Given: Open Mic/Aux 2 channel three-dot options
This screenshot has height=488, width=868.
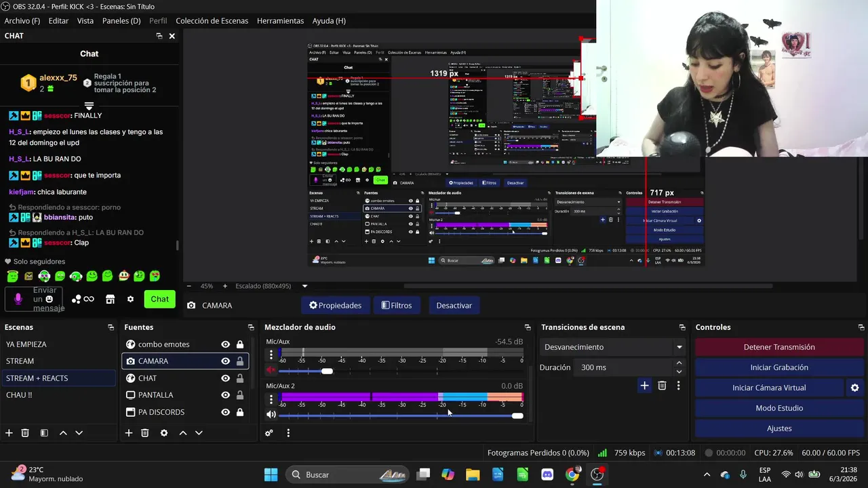Looking at the screenshot, I should click(271, 399).
